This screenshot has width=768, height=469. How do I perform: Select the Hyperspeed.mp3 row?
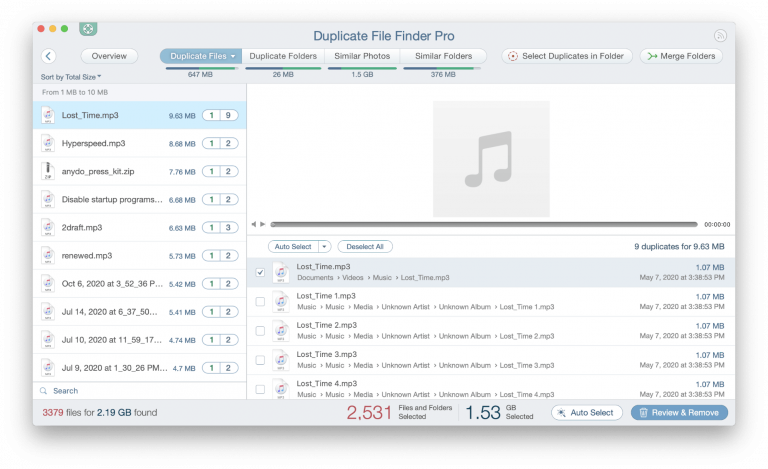140,143
